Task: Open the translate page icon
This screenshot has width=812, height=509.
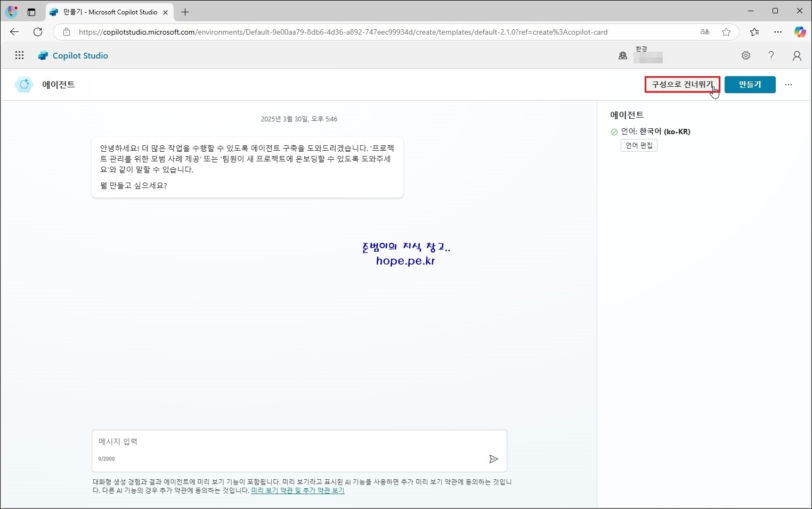Action: coord(705,32)
